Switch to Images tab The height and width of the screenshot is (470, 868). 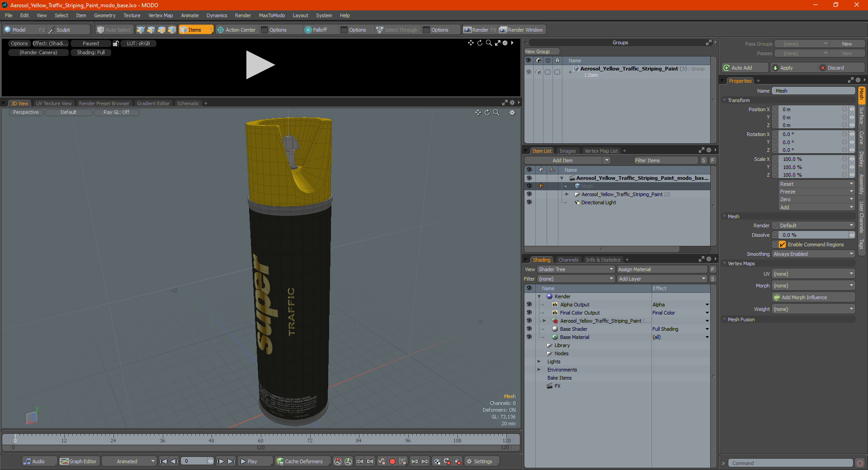pos(567,151)
